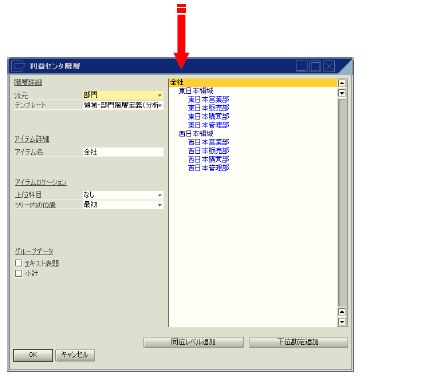The width and height of the screenshot is (427, 377).
Task: Click the 下位勘定追加 button
Action: pos(298,342)
